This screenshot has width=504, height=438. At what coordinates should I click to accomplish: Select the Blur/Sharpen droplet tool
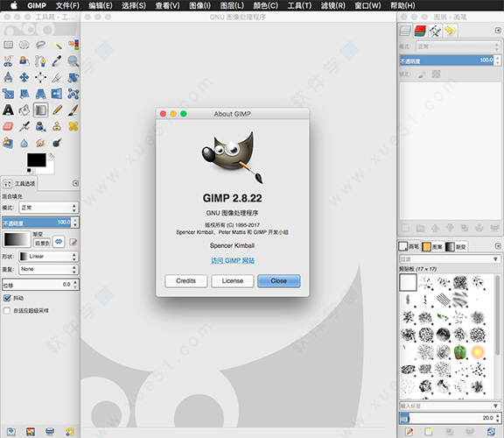coord(24,143)
